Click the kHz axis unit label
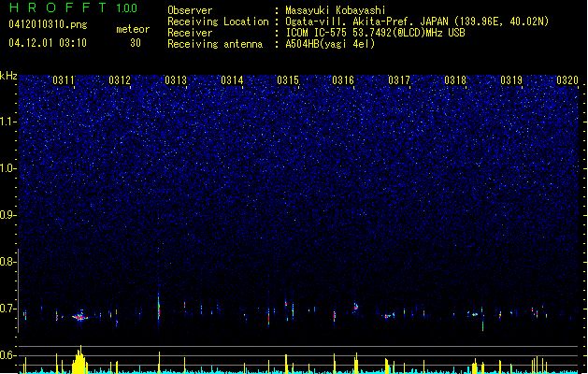Screen dimensions: 588x374 pyautogui.click(x=8, y=76)
